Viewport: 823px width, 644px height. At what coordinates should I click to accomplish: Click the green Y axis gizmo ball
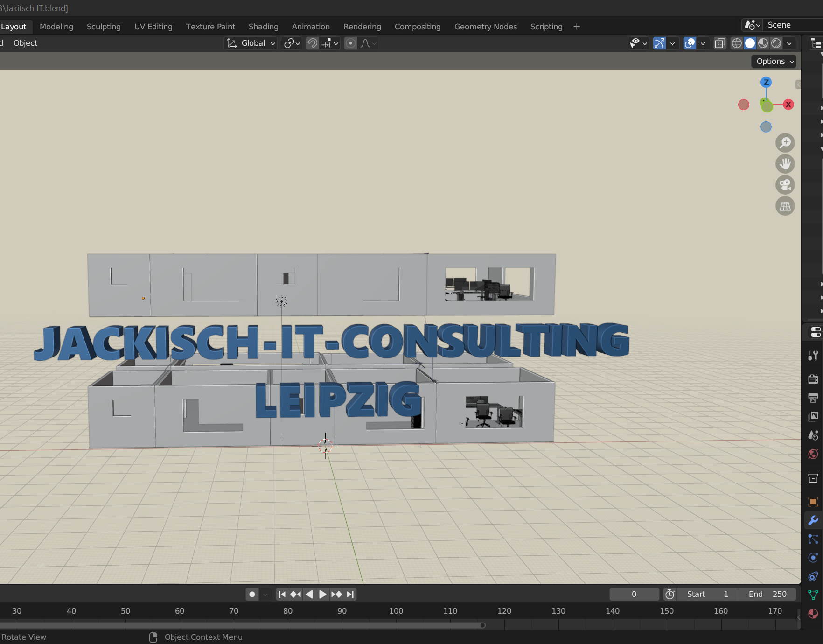coord(767,106)
